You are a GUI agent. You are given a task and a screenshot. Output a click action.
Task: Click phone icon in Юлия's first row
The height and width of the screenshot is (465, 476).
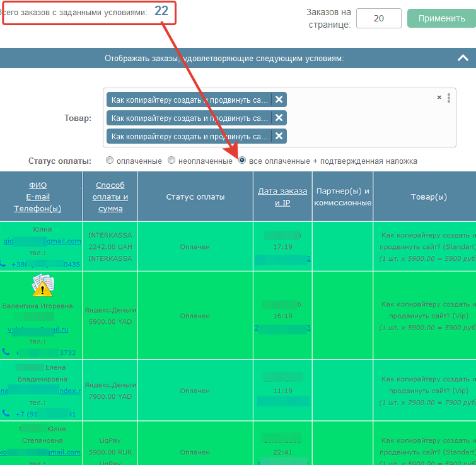pos(5,265)
